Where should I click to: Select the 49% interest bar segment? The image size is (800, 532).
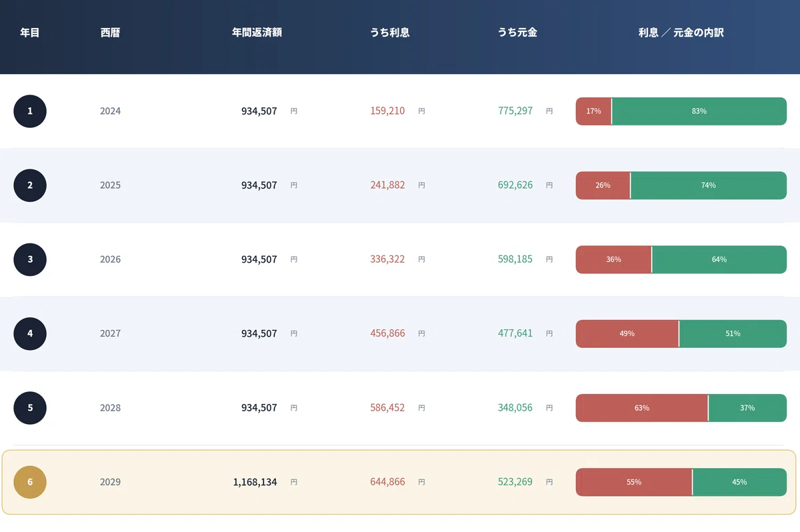(627, 333)
